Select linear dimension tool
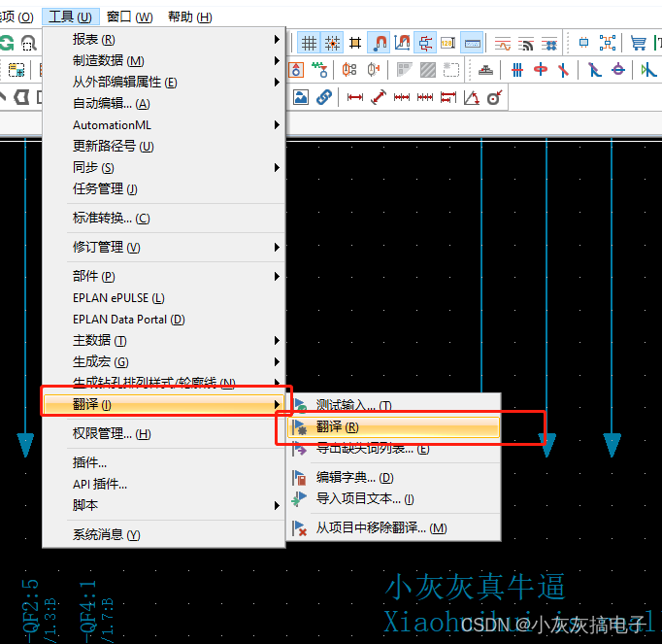The width and height of the screenshot is (662, 644). (354, 97)
